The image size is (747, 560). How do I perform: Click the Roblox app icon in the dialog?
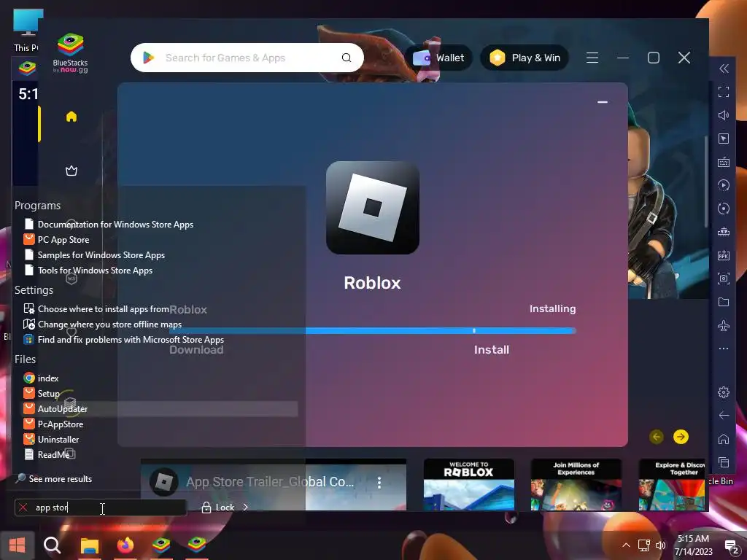click(373, 208)
